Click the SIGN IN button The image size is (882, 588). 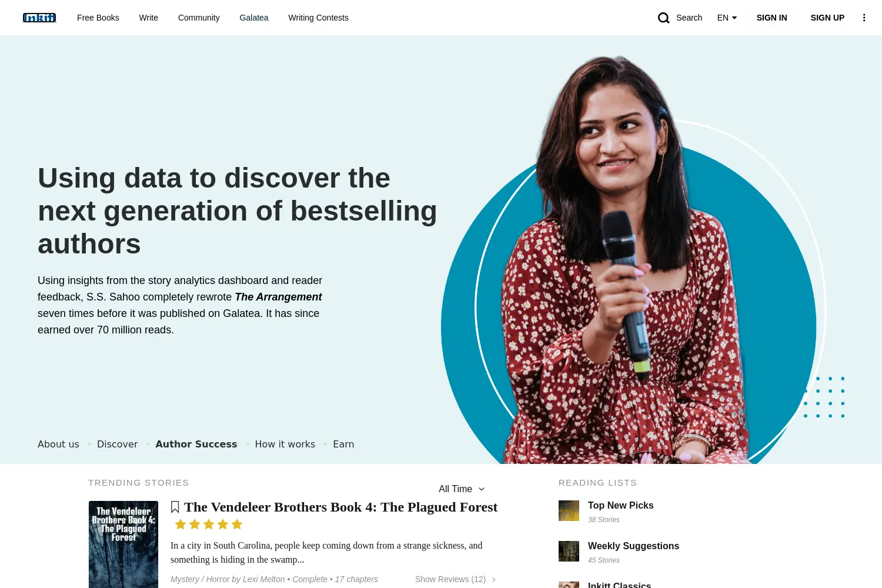[x=771, y=18]
